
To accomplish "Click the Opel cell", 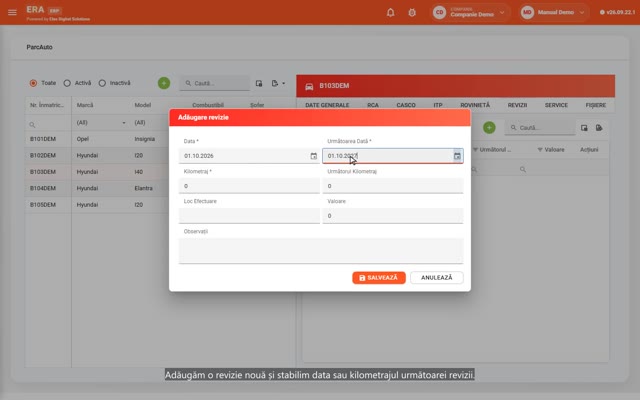I will pyautogui.click(x=83, y=139).
